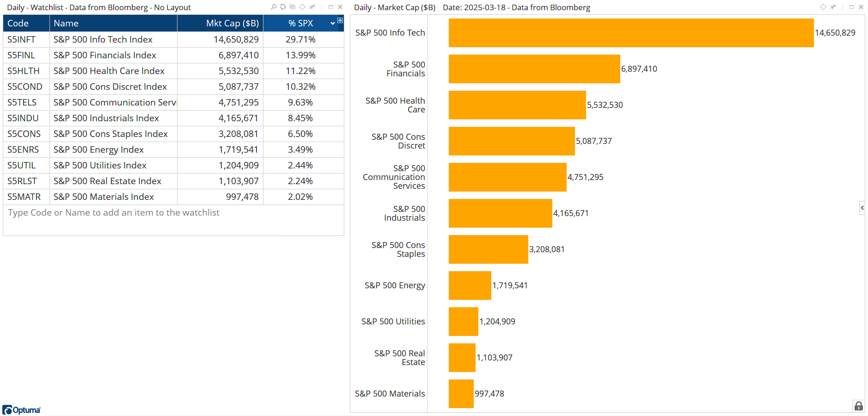Open the % SPX column dropdown arrow

[333, 23]
